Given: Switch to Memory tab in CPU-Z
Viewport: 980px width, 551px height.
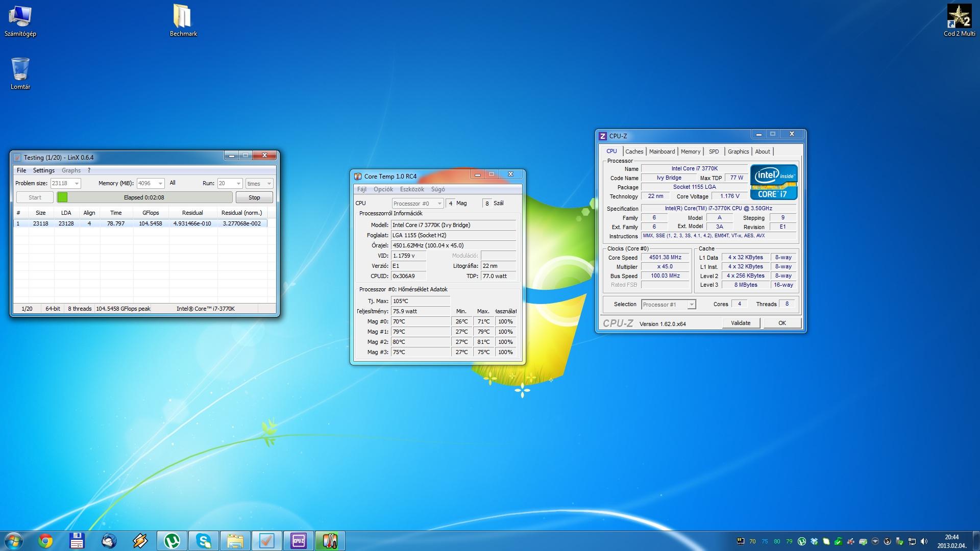Looking at the screenshot, I should pos(691,152).
